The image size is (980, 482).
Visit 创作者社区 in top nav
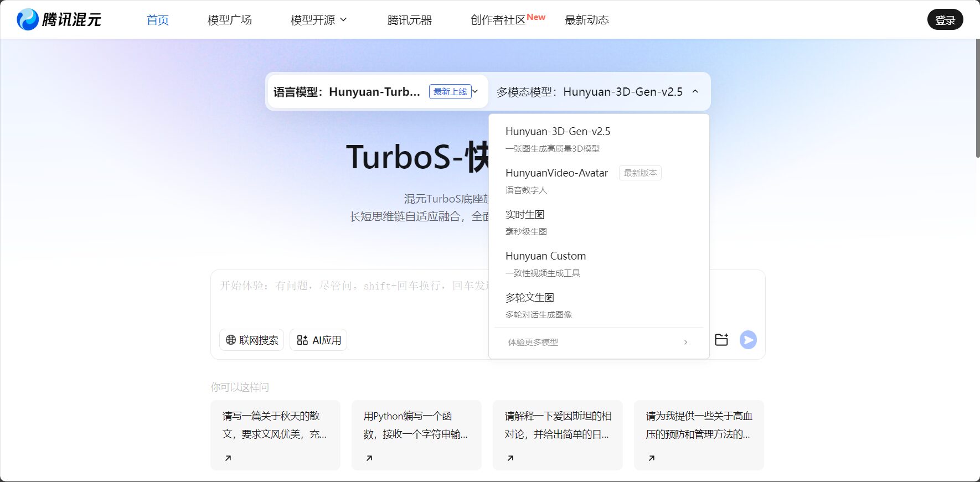(498, 20)
